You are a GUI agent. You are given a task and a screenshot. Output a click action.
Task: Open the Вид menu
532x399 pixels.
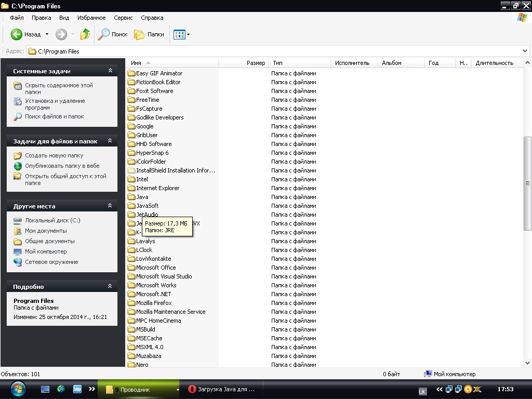pos(64,18)
